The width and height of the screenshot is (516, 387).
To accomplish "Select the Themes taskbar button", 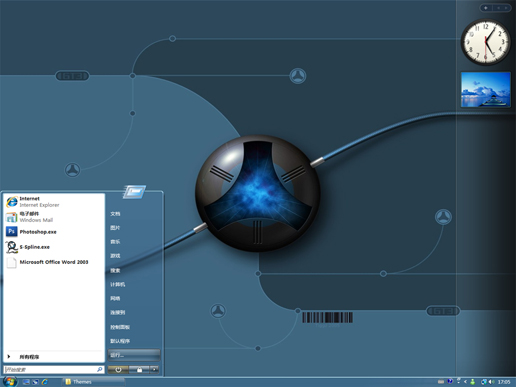I will point(93,382).
